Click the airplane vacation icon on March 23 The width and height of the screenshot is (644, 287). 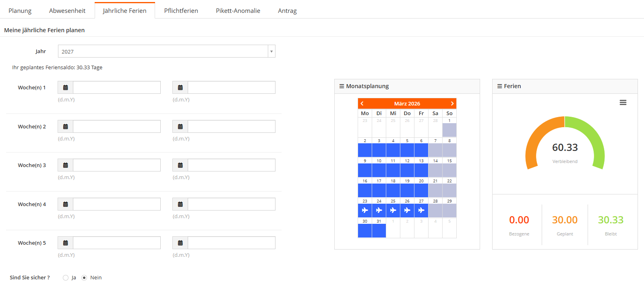pos(365,210)
